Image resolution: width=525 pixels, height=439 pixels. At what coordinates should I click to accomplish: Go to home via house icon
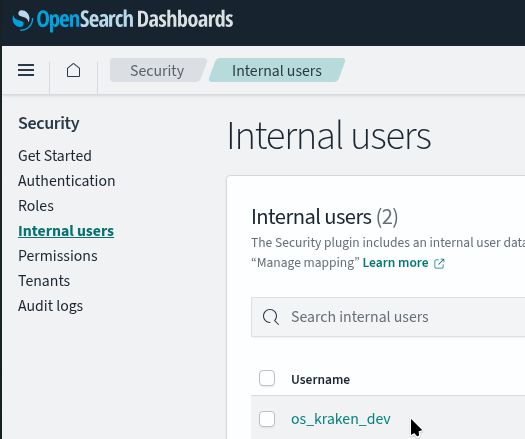pos(73,70)
